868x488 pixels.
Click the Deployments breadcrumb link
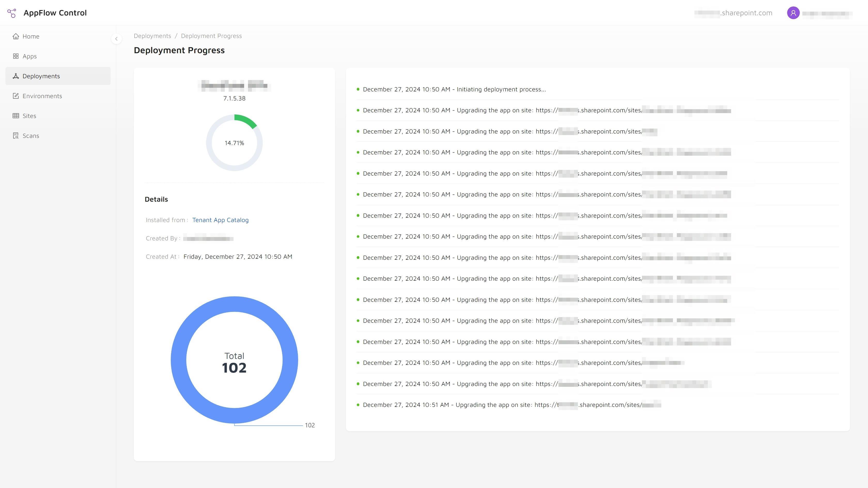[152, 36]
